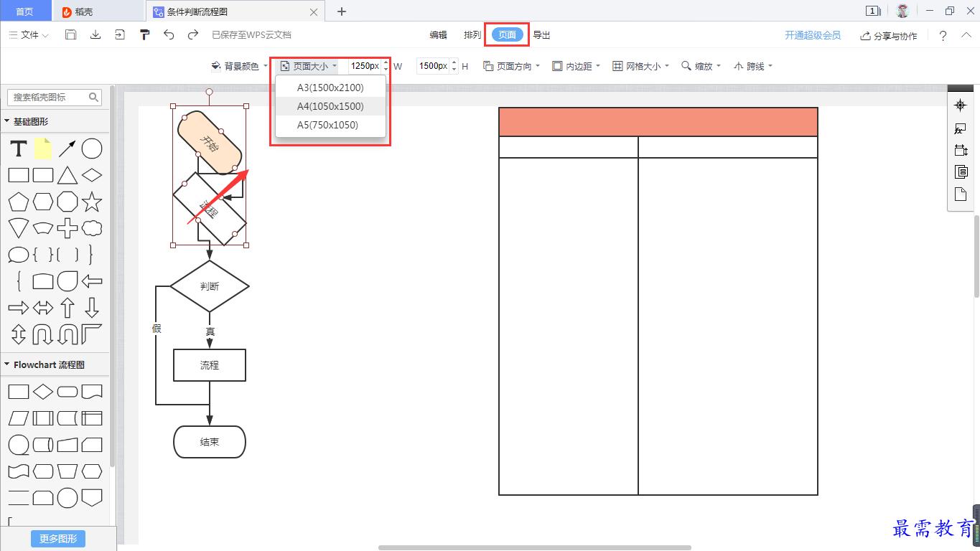Select the Flowchart parallelogram data shape

click(x=19, y=418)
